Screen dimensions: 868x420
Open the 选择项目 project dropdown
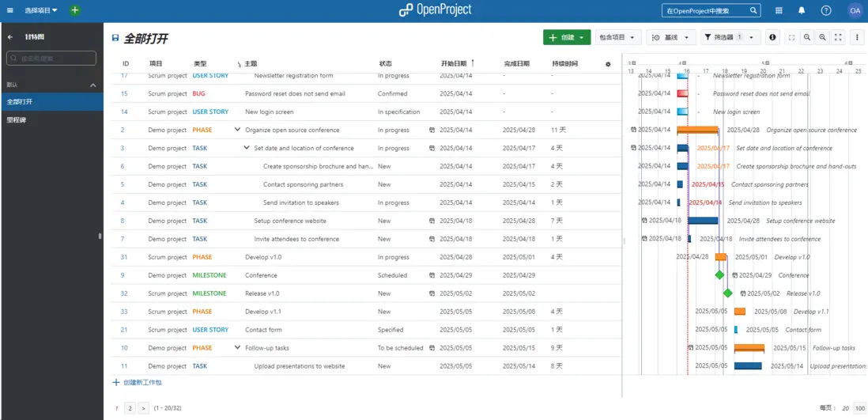pyautogui.click(x=41, y=10)
